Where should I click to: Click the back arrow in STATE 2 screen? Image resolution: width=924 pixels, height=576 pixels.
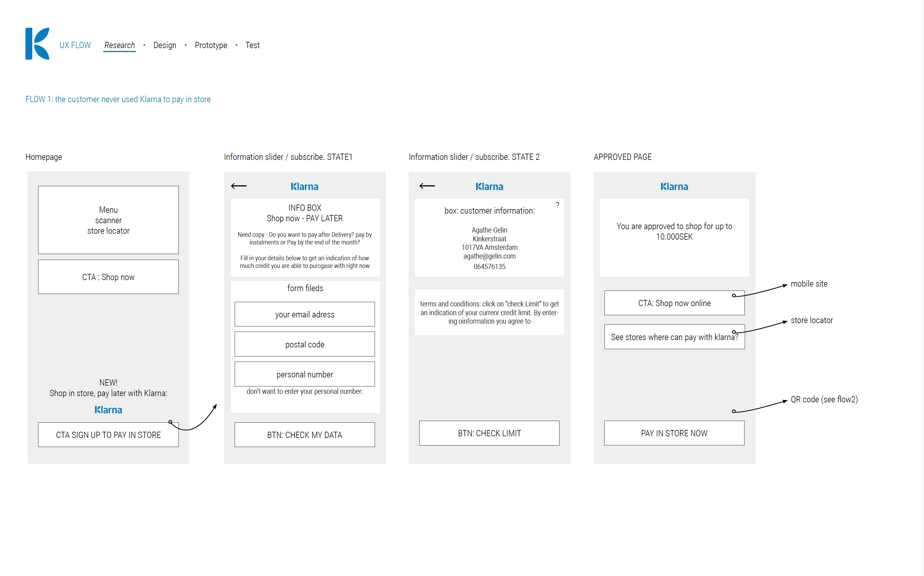pyautogui.click(x=427, y=186)
